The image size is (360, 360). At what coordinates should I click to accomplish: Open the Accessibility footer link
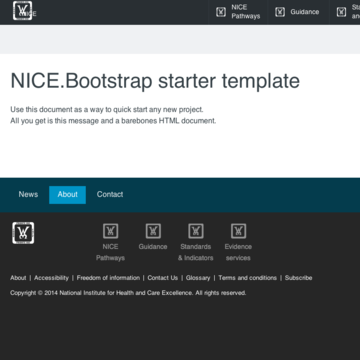(51, 278)
